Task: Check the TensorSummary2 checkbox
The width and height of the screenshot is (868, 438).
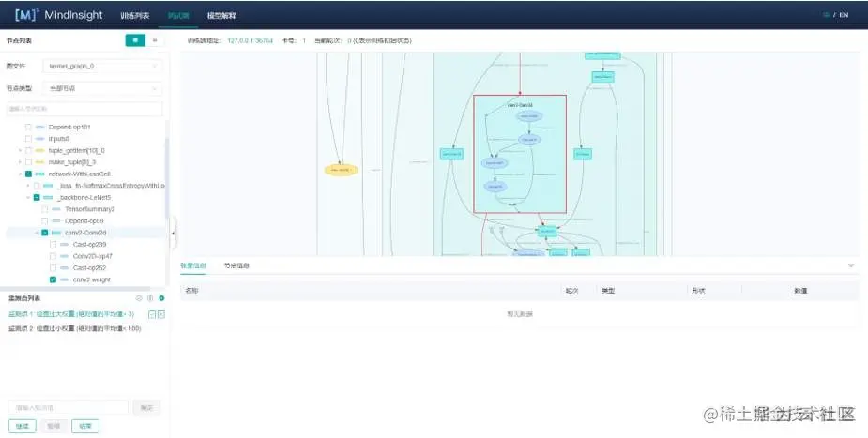Action: coord(45,209)
